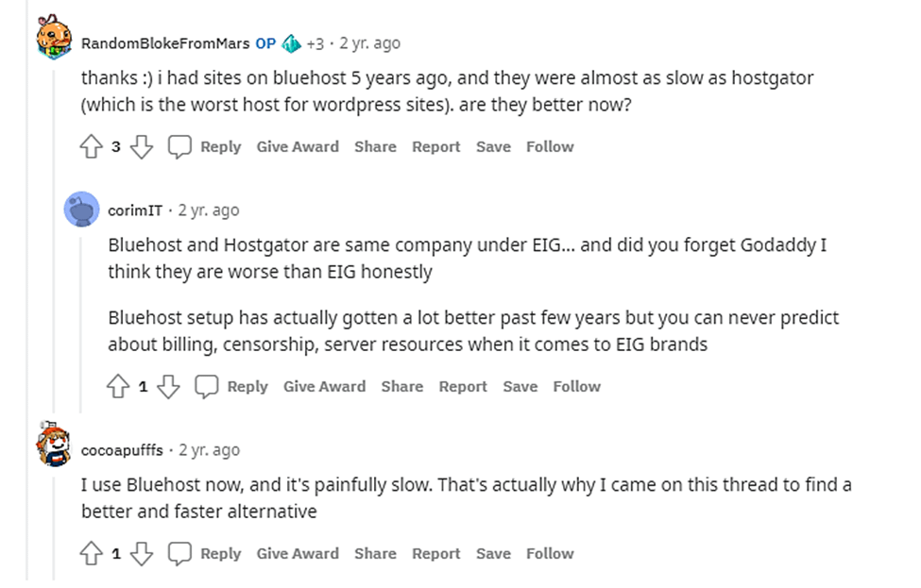Viewport: 921px width, 588px height.
Task: Click corimIT's avatar icon
Action: 82,210
